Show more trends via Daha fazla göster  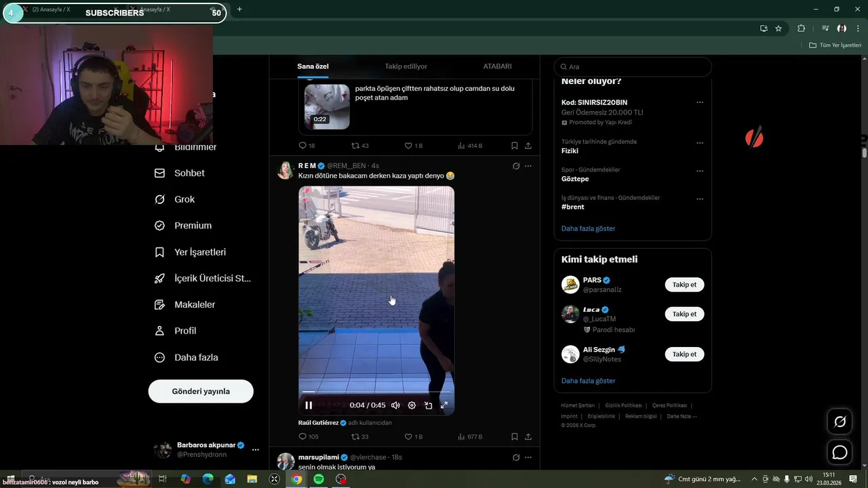click(x=588, y=228)
